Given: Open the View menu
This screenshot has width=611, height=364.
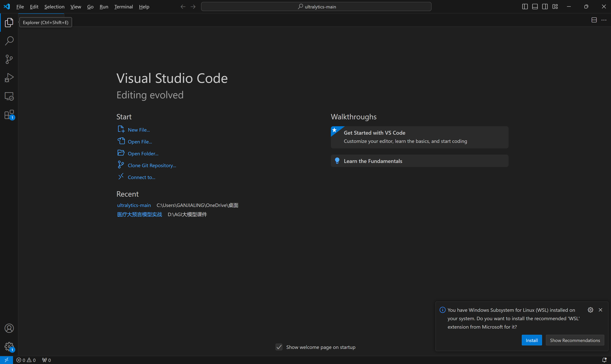Looking at the screenshot, I should 76,7.
